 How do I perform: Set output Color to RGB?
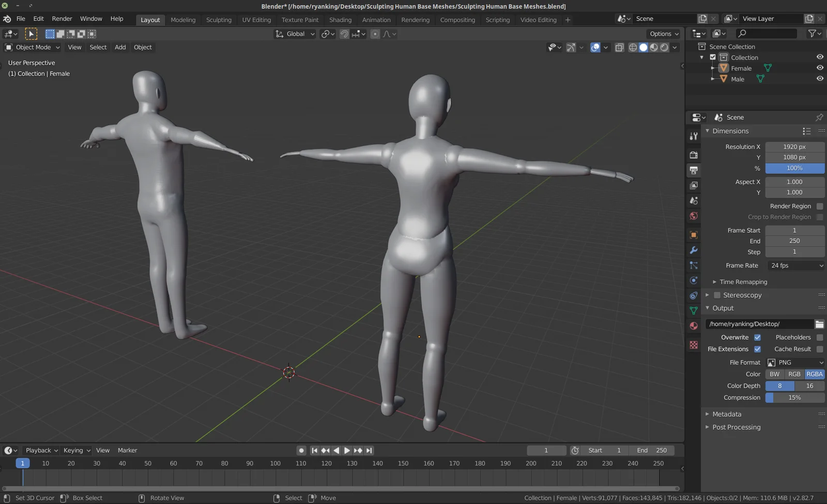point(794,374)
